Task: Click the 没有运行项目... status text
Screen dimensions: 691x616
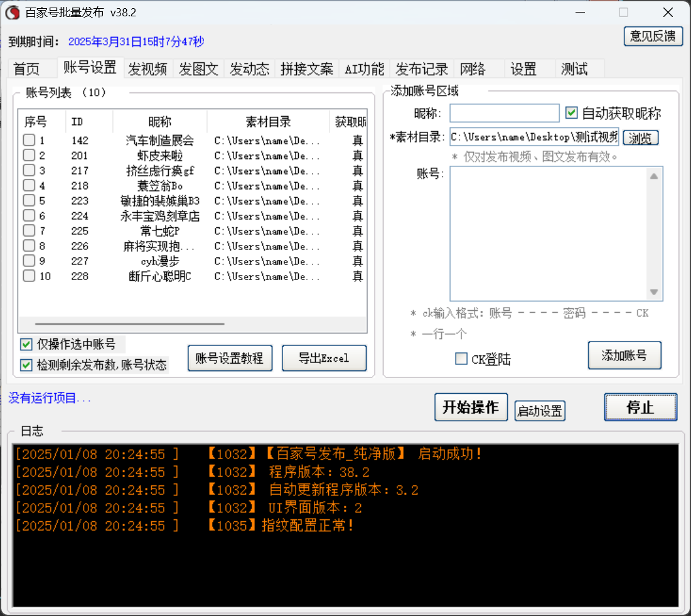Action: click(x=50, y=398)
